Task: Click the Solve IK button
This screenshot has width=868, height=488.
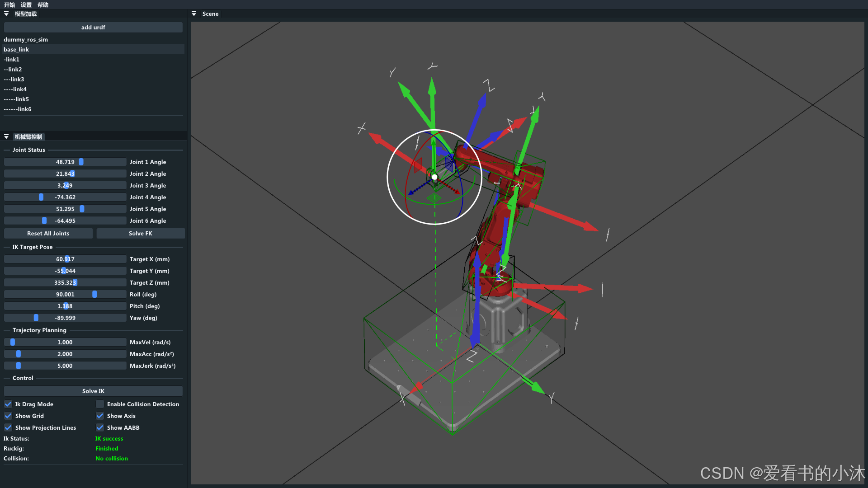Action: pos(93,391)
